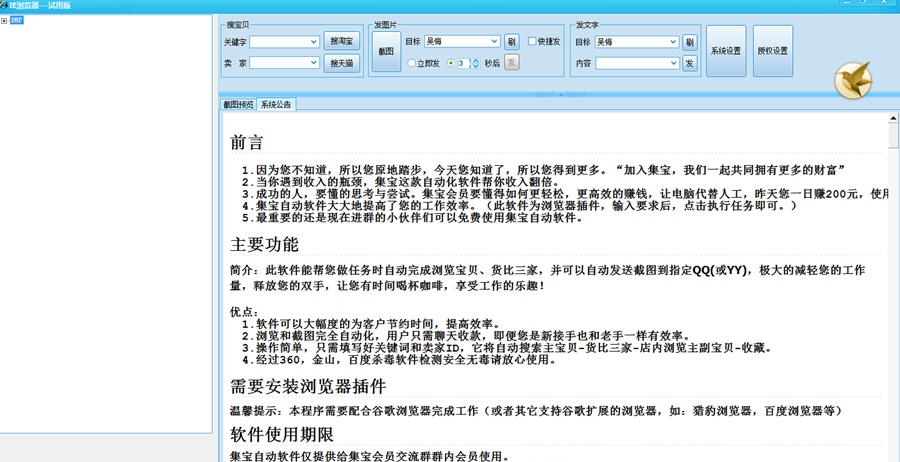
Task: Collapse the top toolbar panel via splitter handle
Action: click(560, 94)
